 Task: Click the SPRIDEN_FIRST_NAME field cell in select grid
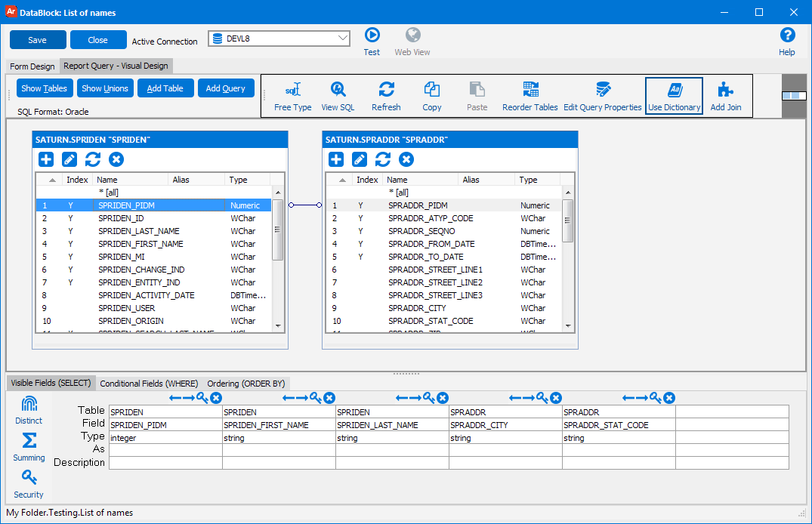click(279, 424)
